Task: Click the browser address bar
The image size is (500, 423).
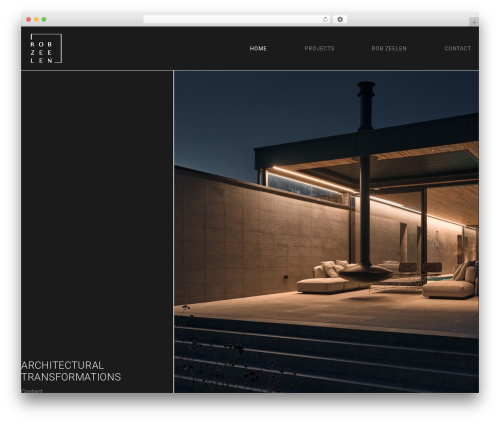Action: pos(237,20)
